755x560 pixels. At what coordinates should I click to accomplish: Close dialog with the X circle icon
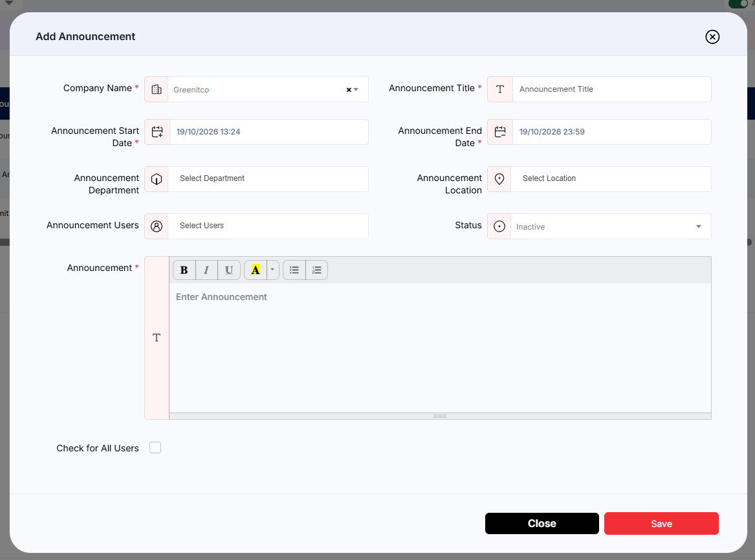pyautogui.click(x=712, y=37)
